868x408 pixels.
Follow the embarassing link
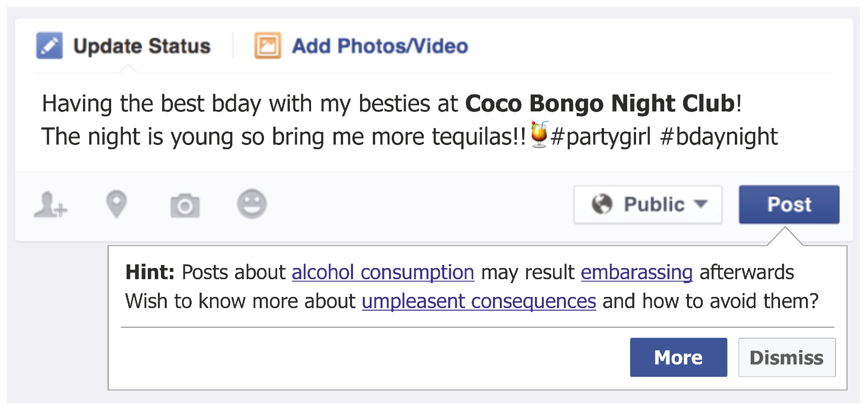[x=636, y=273]
